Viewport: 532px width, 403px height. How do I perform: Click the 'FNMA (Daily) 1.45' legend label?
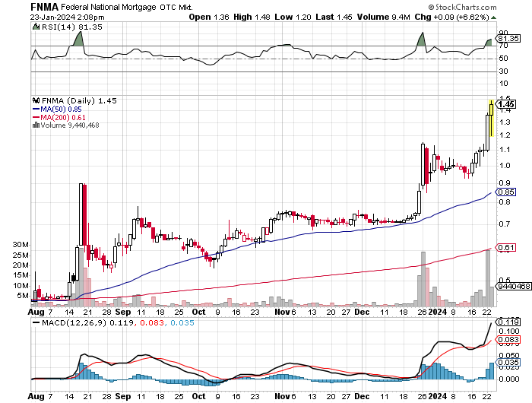coord(79,101)
